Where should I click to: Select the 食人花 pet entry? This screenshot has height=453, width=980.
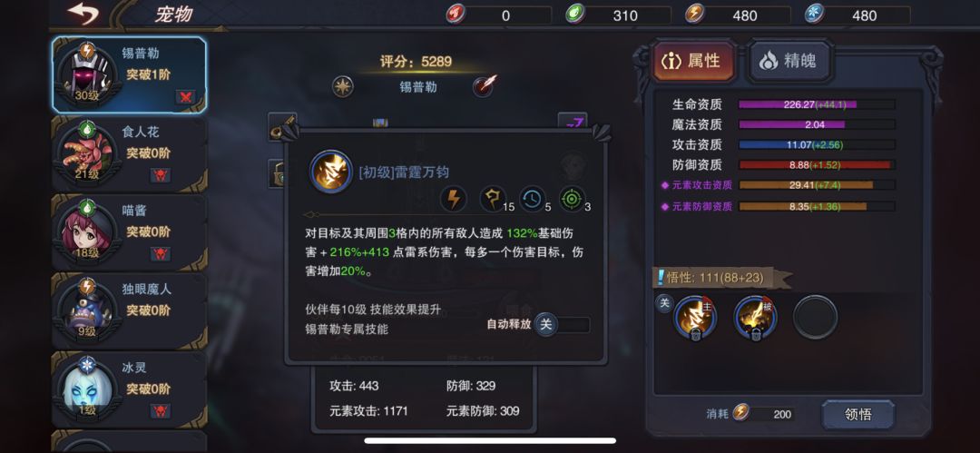click(129, 154)
